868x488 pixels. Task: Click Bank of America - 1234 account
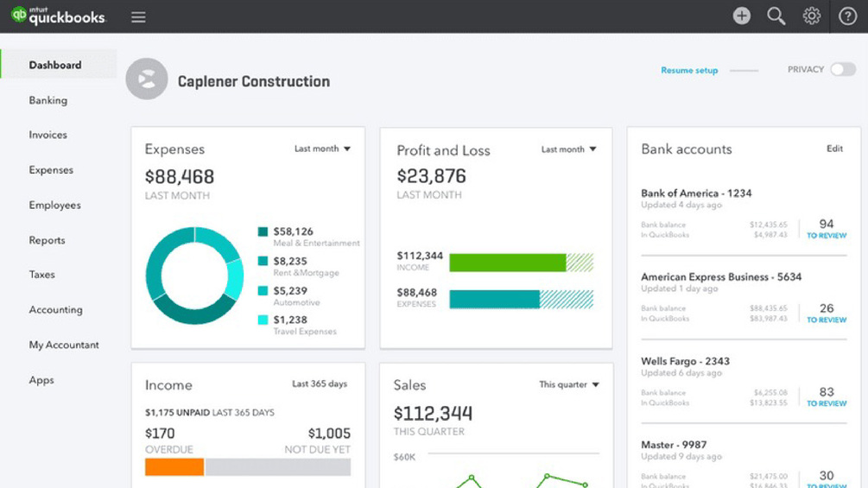[696, 193]
